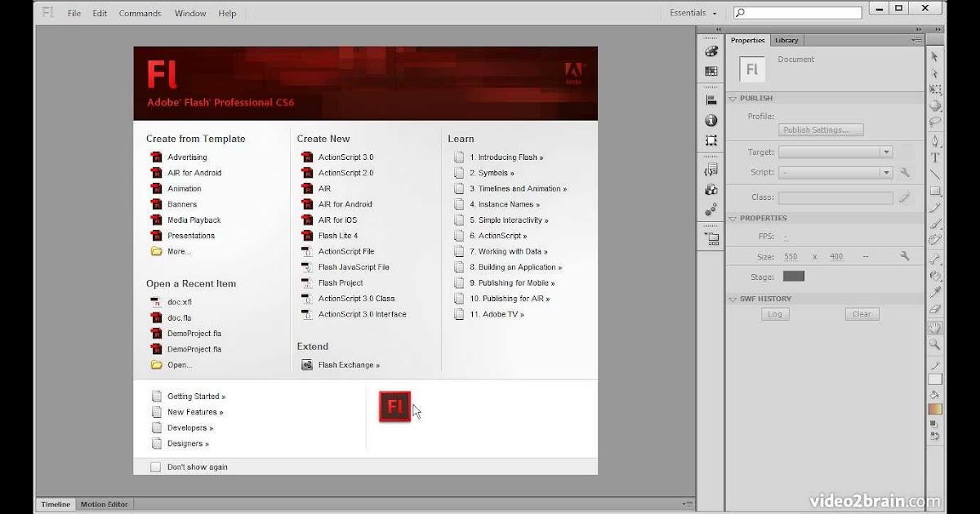
Task: Click the Stage color swatch
Action: [x=794, y=277]
